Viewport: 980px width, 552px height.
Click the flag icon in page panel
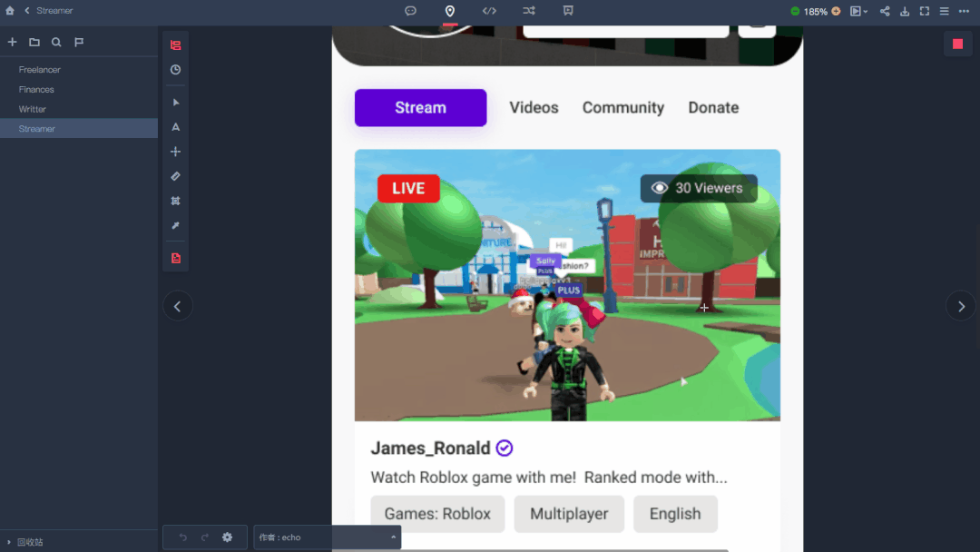point(79,42)
